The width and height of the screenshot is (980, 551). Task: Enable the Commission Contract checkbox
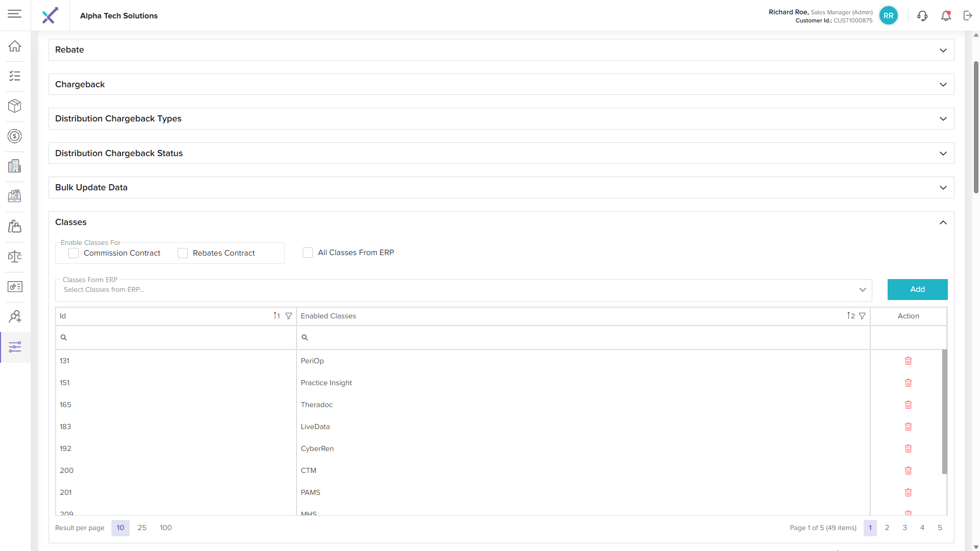pos(74,254)
